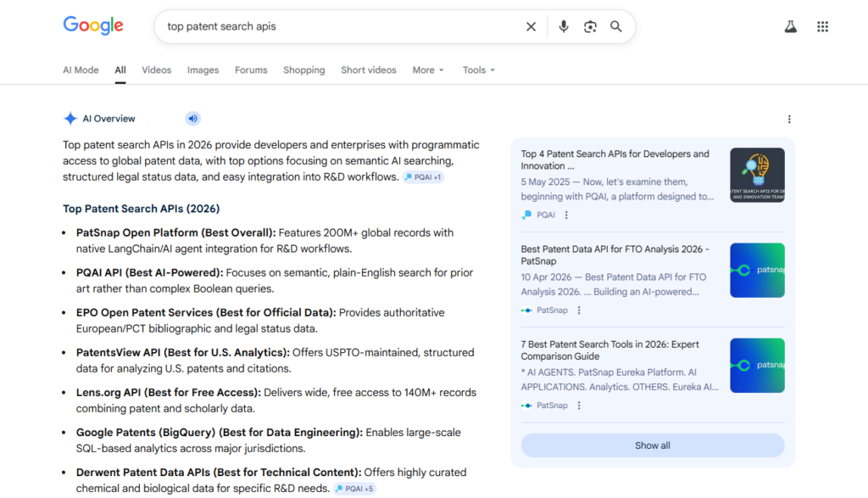
Task: Click the magnifying glass search button
Action: click(616, 26)
